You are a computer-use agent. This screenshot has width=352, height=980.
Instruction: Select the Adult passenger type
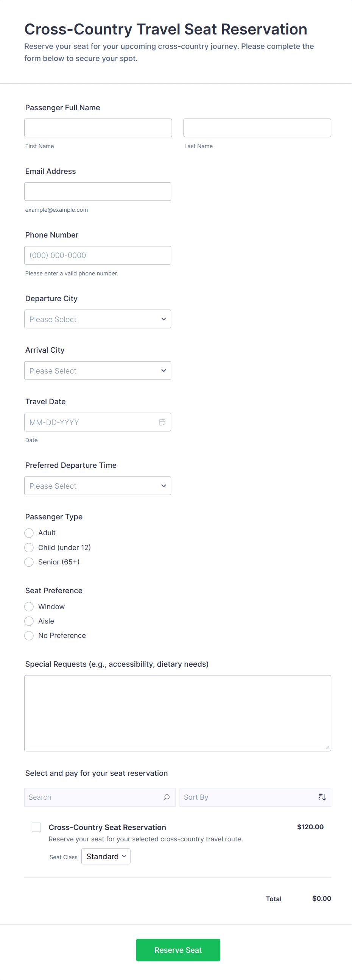point(29,533)
